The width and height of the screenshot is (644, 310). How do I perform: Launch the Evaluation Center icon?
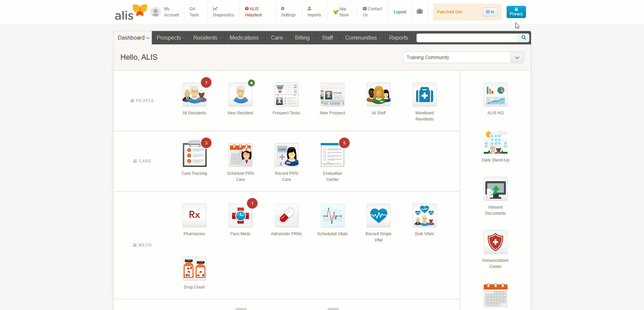(333, 155)
